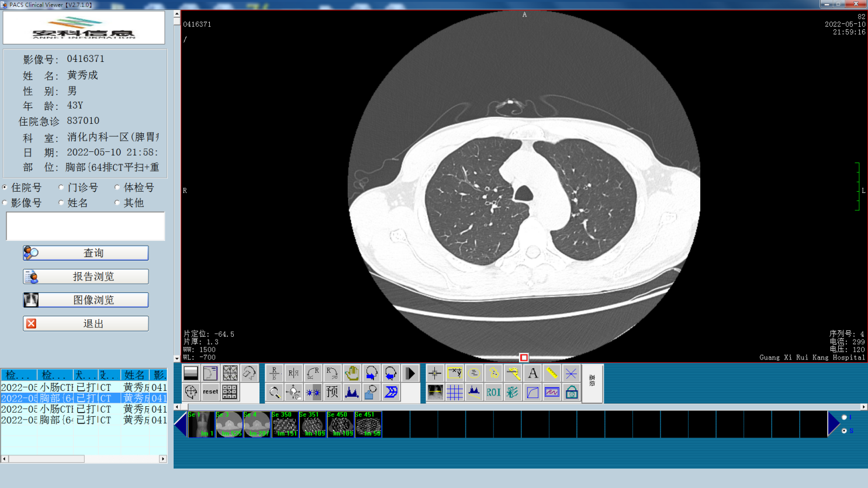This screenshot has width=868, height=488.
Task: Click the 查询 search button
Action: point(86,253)
